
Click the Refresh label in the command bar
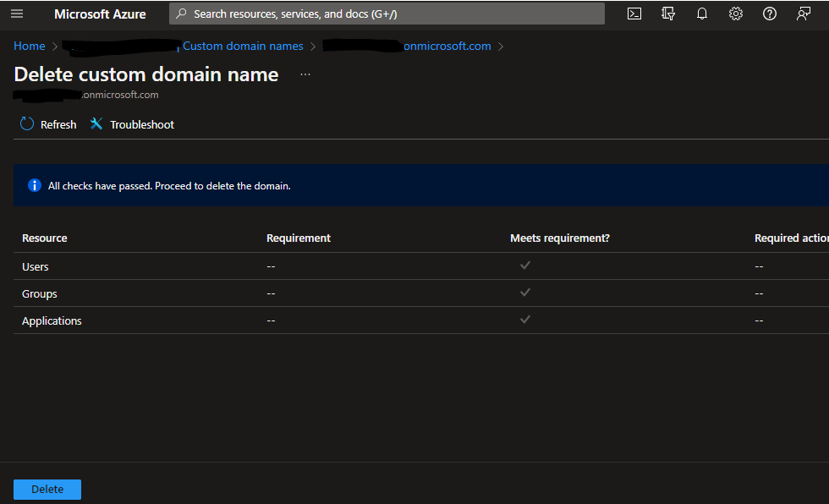tap(58, 124)
